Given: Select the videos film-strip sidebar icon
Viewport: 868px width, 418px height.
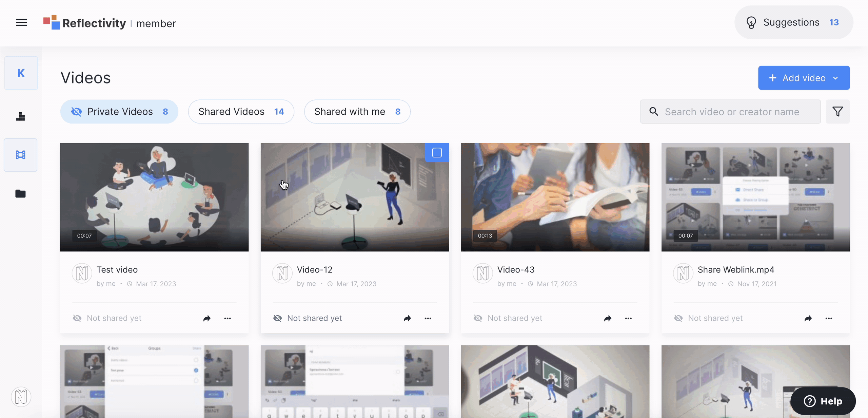Looking at the screenshot, I should tap(21, 155).
